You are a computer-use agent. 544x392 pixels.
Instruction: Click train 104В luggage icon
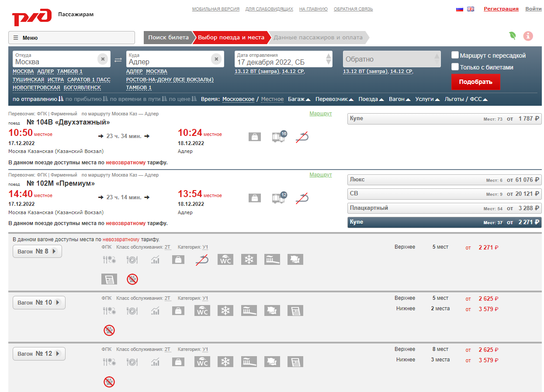tap(255, 137)
